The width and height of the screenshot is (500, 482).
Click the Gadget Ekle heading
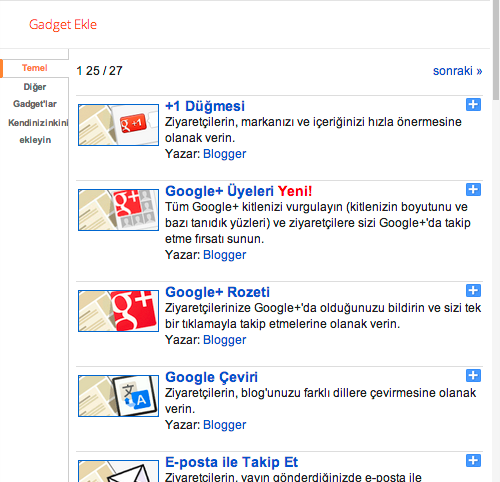pos(63,25)
